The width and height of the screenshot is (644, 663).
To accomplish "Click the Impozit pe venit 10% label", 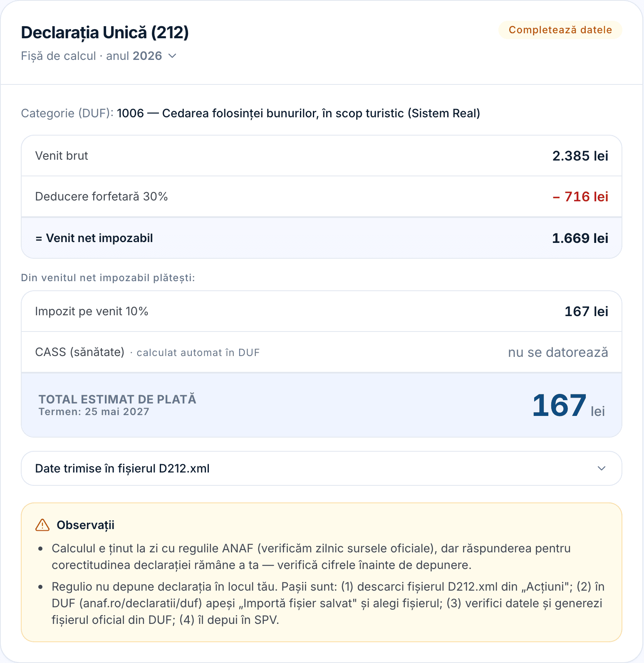I will click(92, 311).
